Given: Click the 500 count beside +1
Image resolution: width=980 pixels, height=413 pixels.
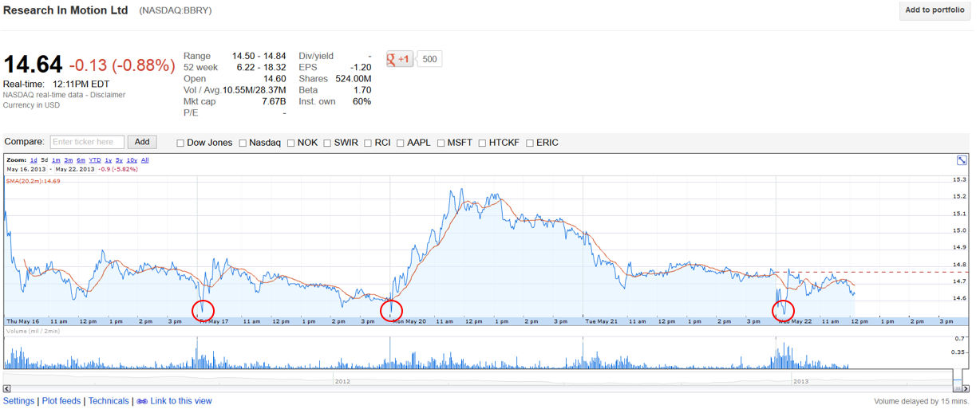Looking at the screenshot, I should point(429,59).
